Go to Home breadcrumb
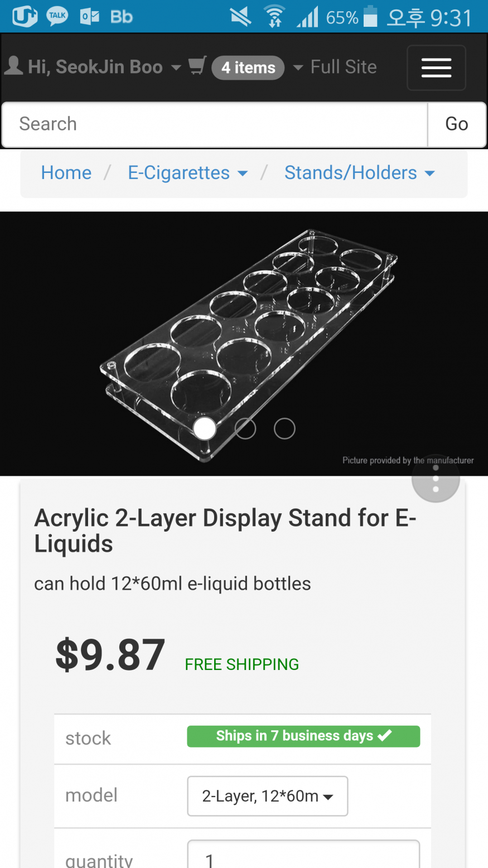 66,173
